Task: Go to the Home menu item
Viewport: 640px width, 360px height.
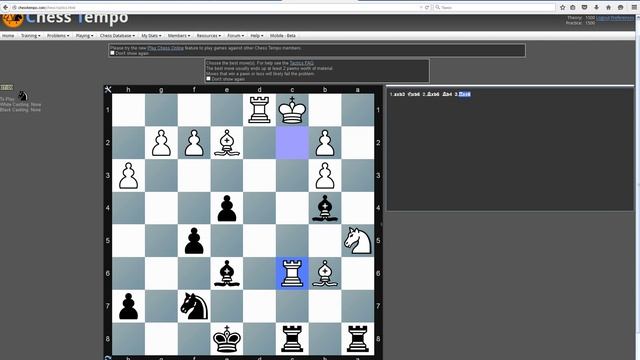Action: [x=8, y=36]
